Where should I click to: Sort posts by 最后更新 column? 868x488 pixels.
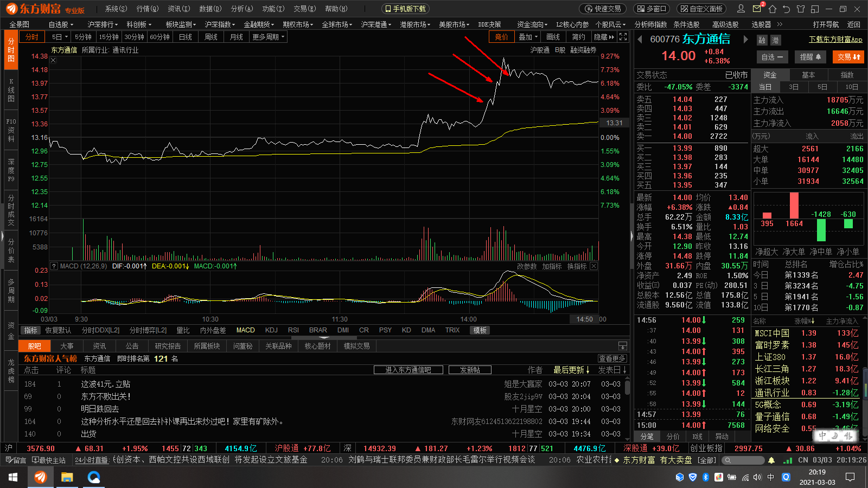tap(571, 370)
